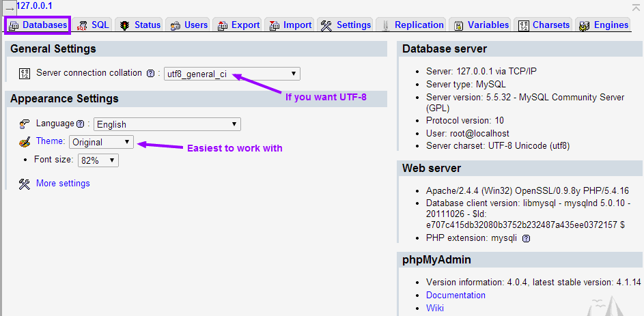Click 'Server charset: UTF-8 Unicode (utf8)' text
This screenshot has width=644, height=316.
click(498, 145)
